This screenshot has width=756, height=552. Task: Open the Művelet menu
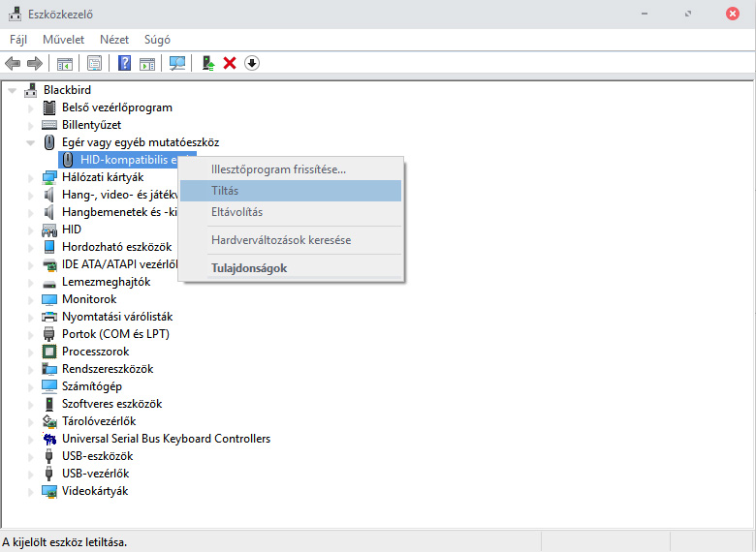[63, 40]
